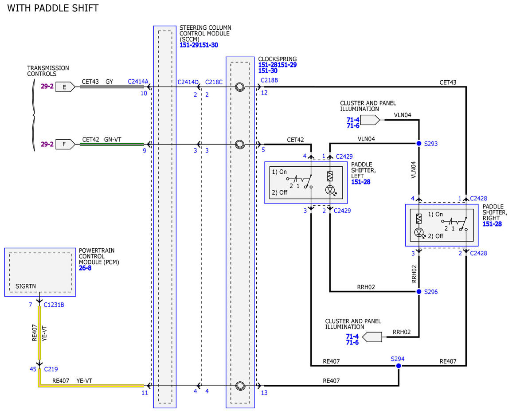The width and height of the screenshot is (532, 411).
Task: Click the yellow horizontal RE407 YE-VT wire
Action: (92, 386)
